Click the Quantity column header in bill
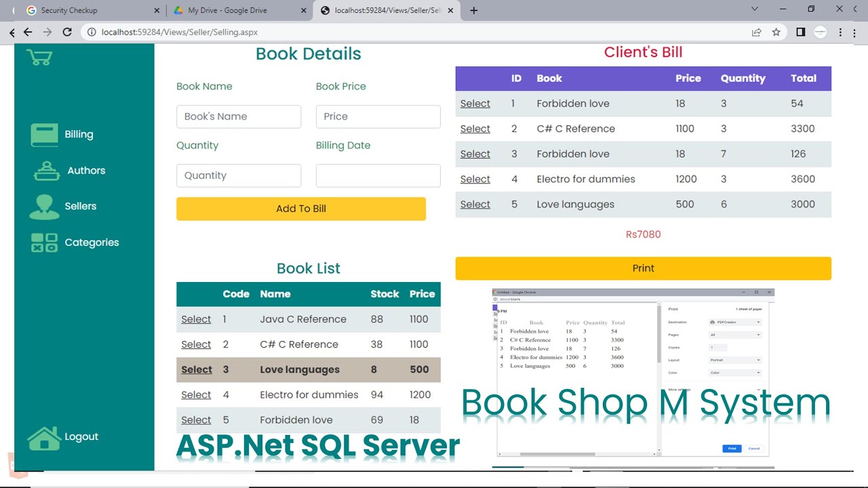 click(x=743, y=79)
